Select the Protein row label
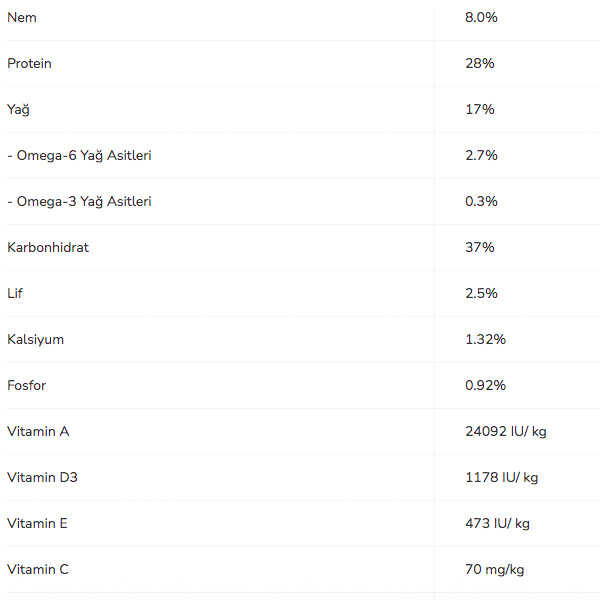Viewport: 600px width, 600px height. (29, 64)
